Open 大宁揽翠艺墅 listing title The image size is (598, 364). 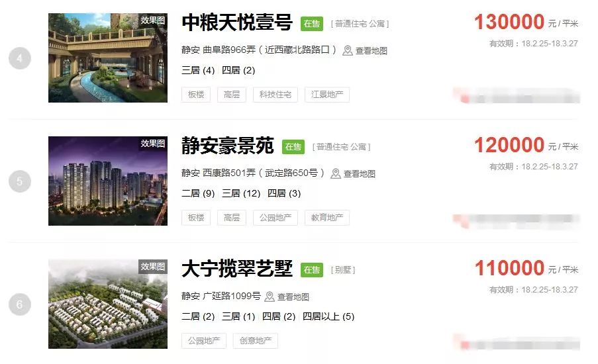(x=237, y=269)
